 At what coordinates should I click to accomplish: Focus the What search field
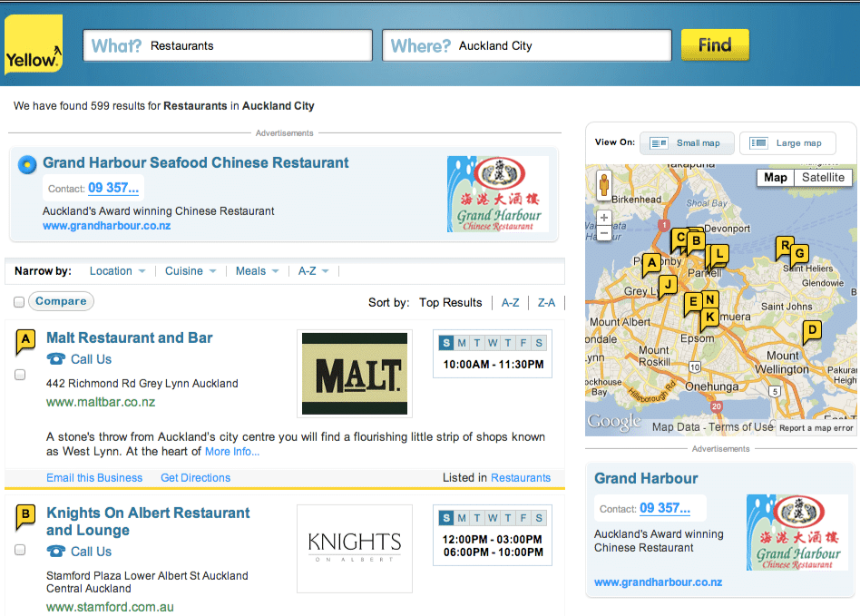tap(228, 45)
